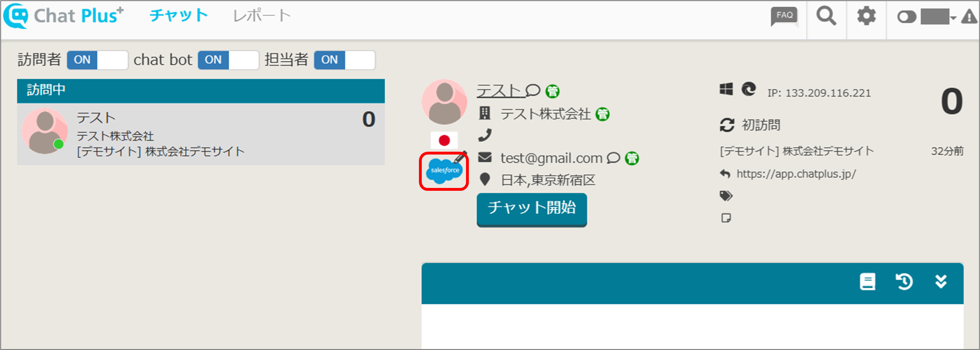
Task: Toggle the 担当者 ON switch
Action: (345, 60)
